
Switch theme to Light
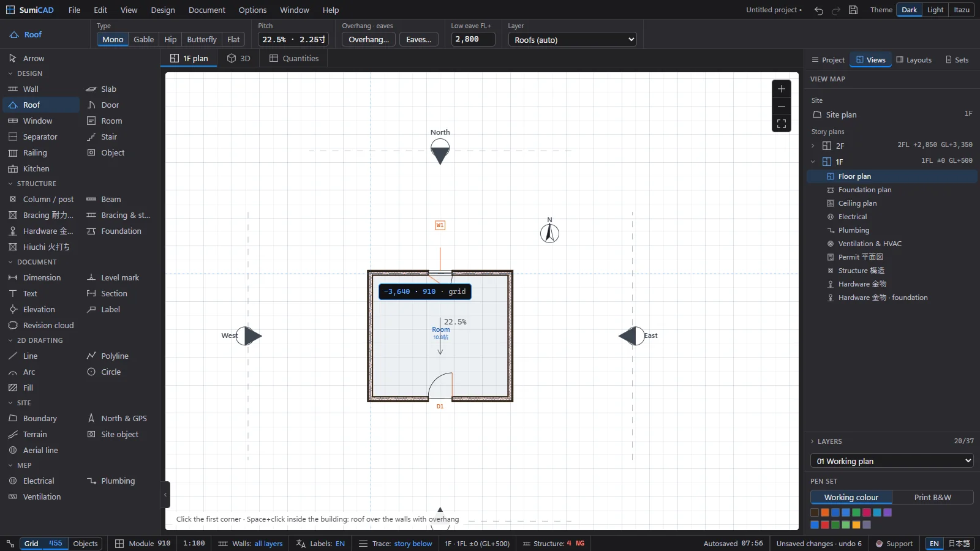(935, 10)
